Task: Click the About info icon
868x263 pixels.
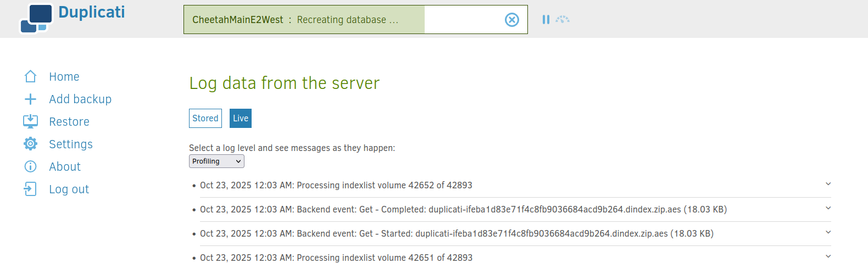Action: tap(31, 166)
